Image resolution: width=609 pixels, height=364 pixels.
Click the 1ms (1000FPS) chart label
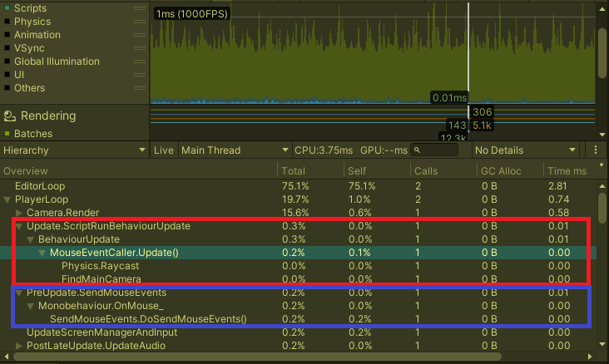[x=192, y=14]
